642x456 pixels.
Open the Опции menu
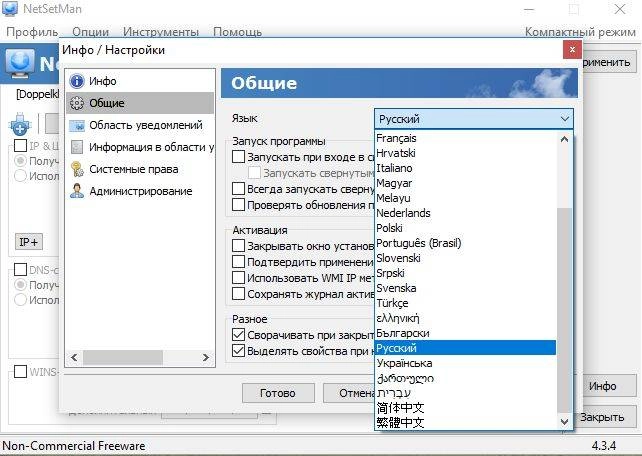pos(90,32)
